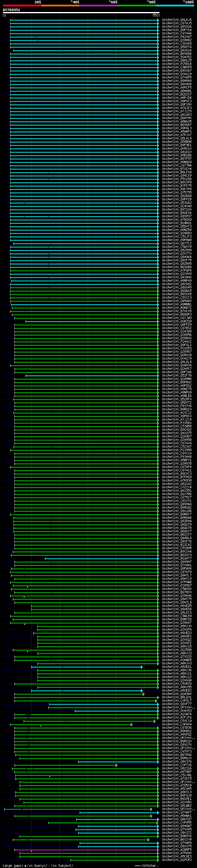Select the UniRef100_B6SIQ9 label

[x=176, y=839]
